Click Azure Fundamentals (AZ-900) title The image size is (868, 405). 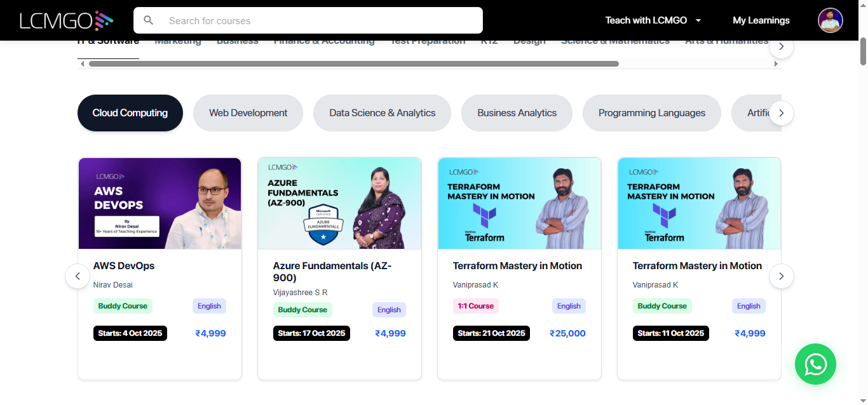pyautogui.click(x=332, y=272)
